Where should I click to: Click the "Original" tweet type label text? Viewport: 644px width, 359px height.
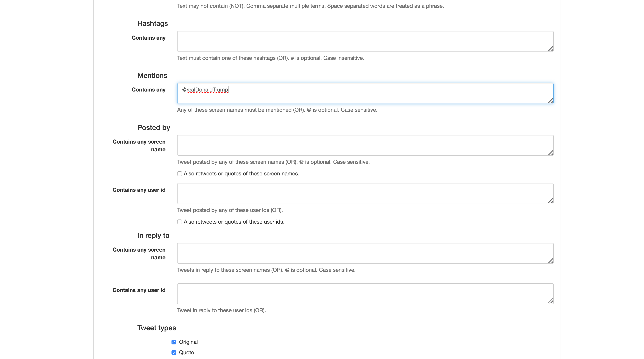tap(188, 342)
